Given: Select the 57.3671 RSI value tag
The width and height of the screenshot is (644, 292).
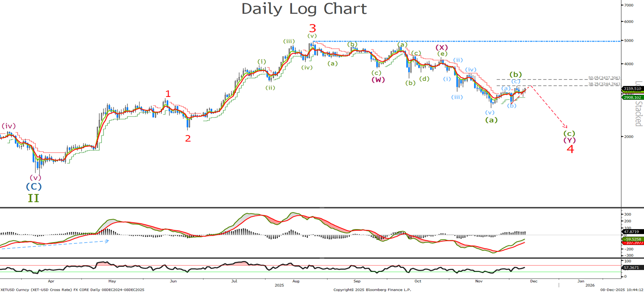Looking at the screenshot, I should (x=632, y=267).
